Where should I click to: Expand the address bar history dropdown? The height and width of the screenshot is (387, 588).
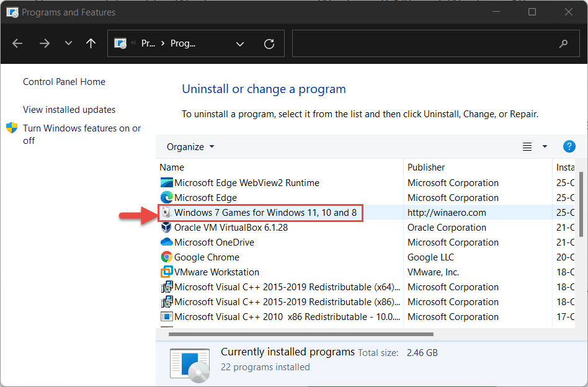240,44
